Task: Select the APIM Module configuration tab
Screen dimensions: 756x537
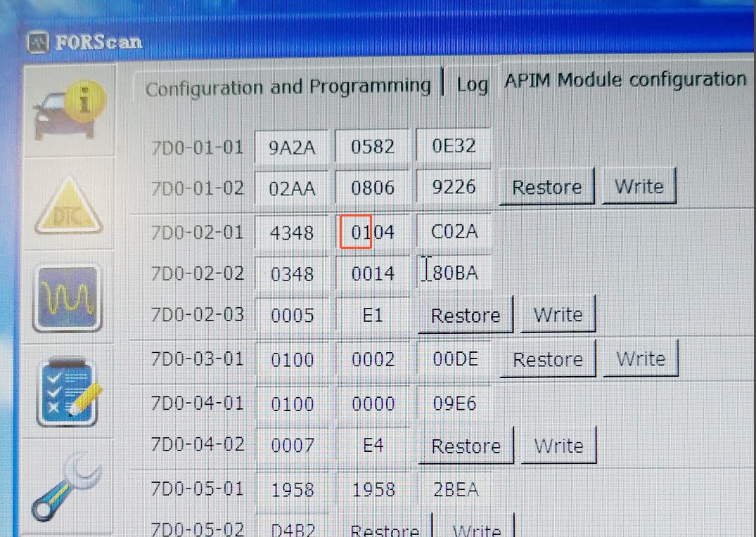Action: coord(624,80)
